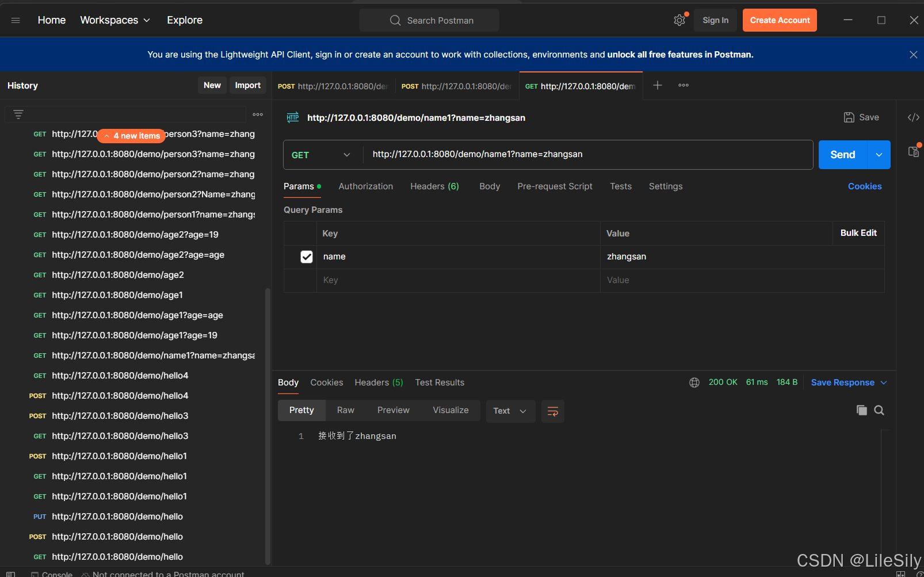Select the first POST request tab

click(334, 86)
